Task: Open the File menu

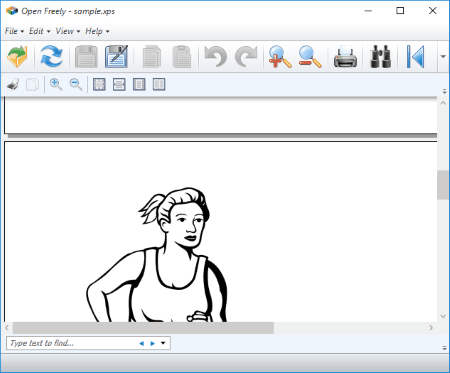Action: click(14, 31)
